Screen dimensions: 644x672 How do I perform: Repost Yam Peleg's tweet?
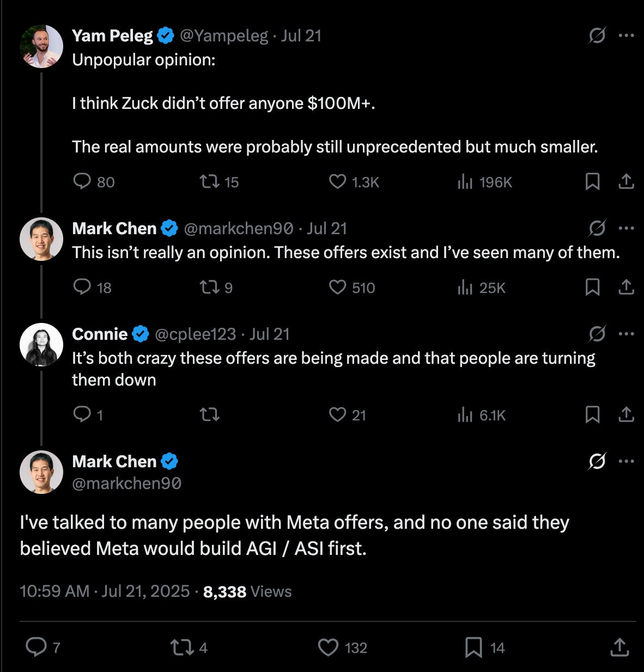(x=209, y=181)
